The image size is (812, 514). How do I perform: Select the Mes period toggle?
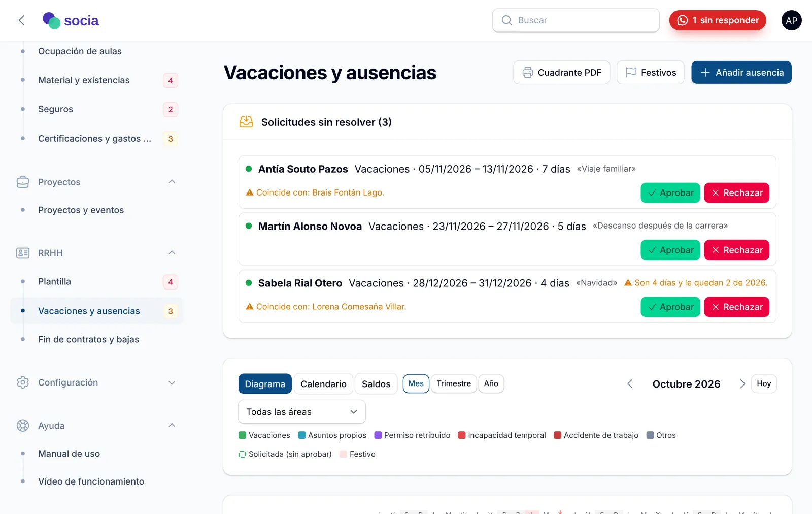416,383
